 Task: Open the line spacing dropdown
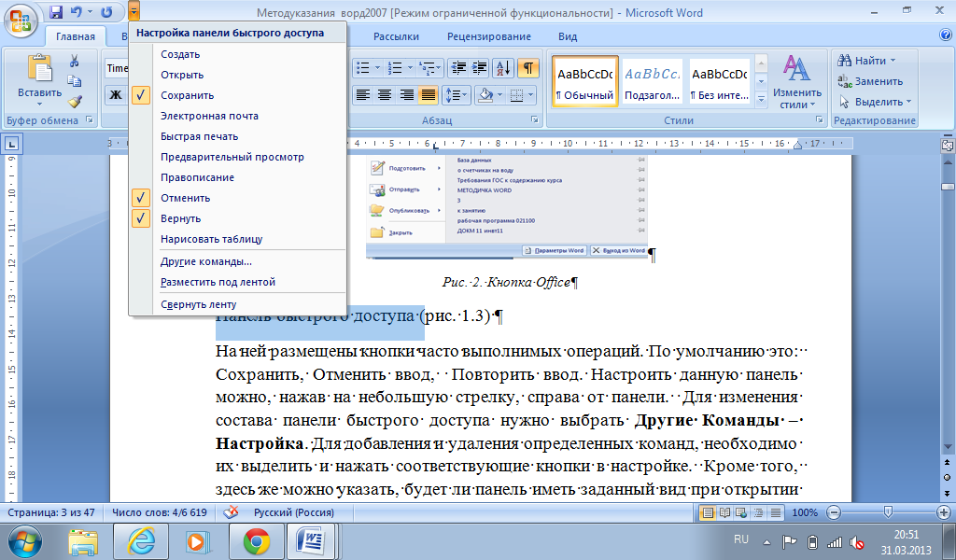[x=456, y=95]
